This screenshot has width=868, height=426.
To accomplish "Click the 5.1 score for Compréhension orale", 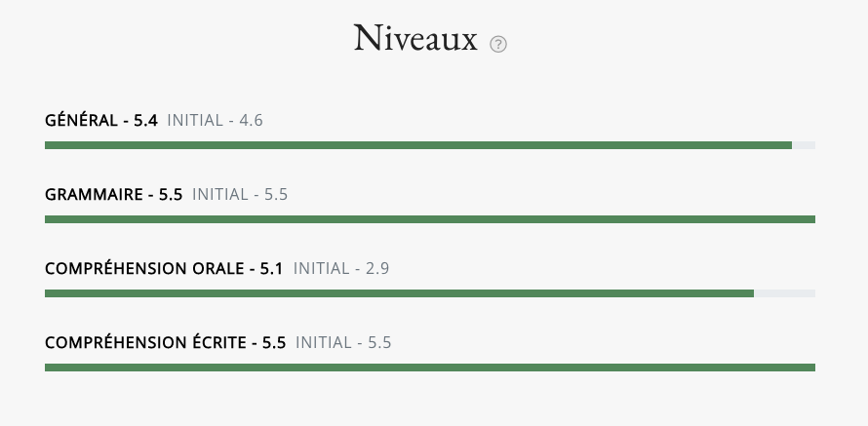I will click(271, 269).
